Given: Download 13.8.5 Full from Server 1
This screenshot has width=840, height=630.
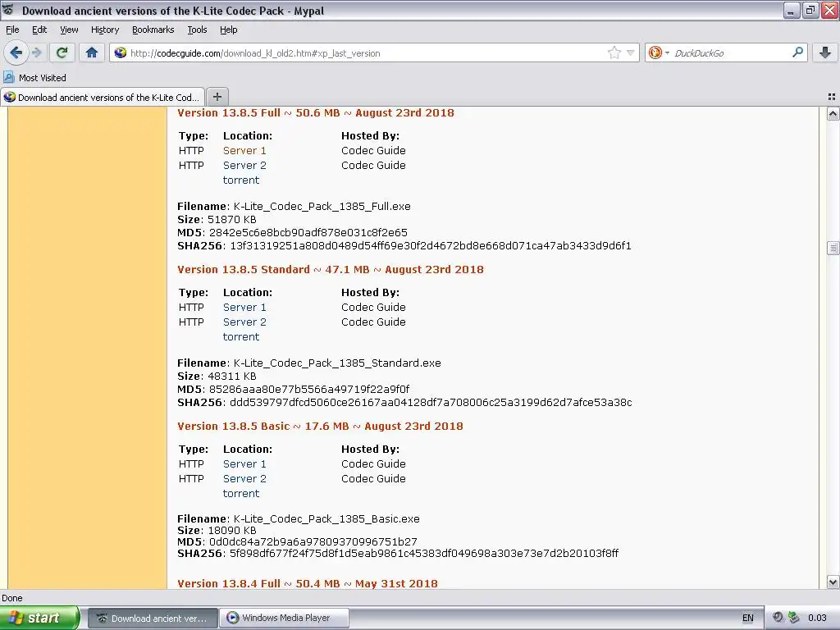Looking at the screenshot, I should point(244,151).
